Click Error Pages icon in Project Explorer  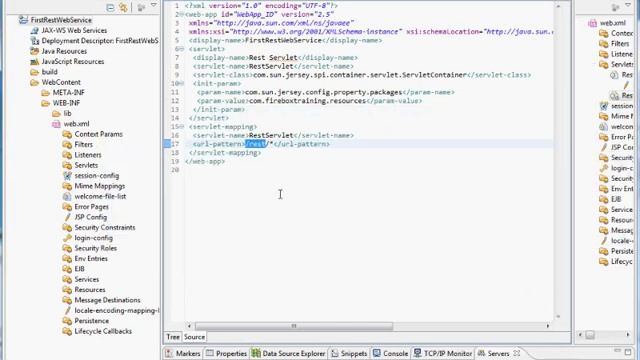pyautogui.click(x=67, y=207)
